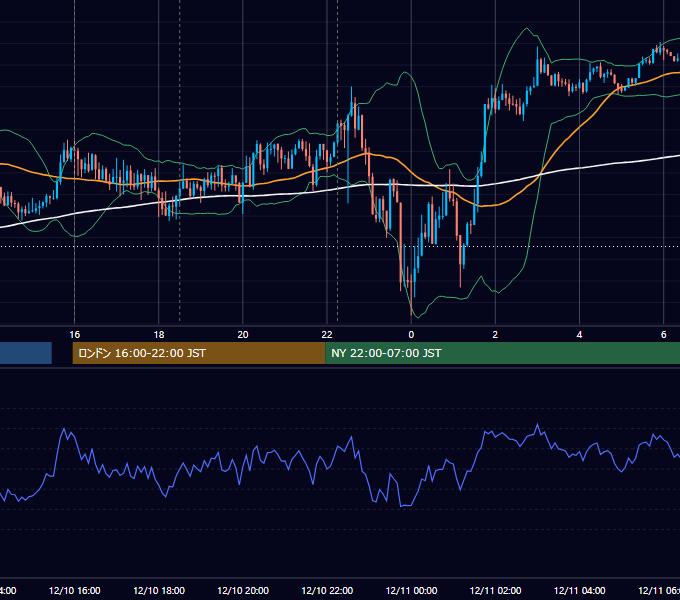Screen dimensions: 680x600
Task: Click hour marker 6 on chart axis
Action: (664, 334)
